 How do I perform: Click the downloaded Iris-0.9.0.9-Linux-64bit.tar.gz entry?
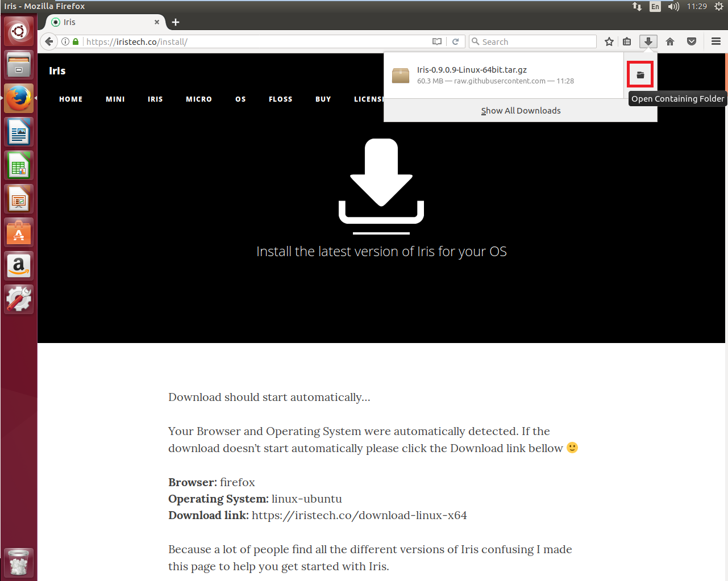(x=504, y=75)
